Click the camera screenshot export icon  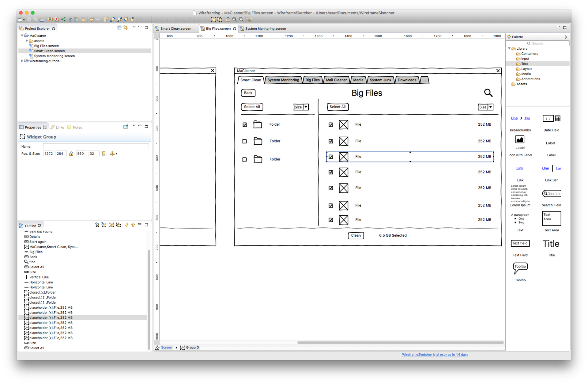(x=50, y=19)
